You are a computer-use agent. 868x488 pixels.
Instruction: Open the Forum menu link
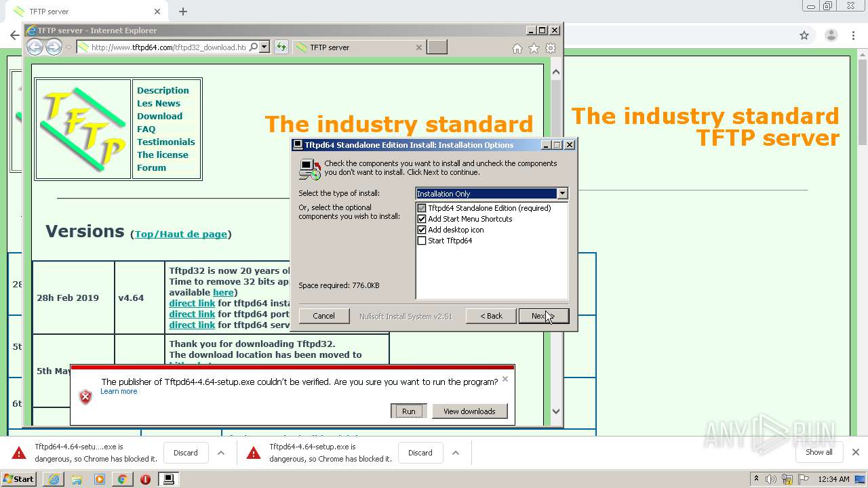(x=151, y=167)
